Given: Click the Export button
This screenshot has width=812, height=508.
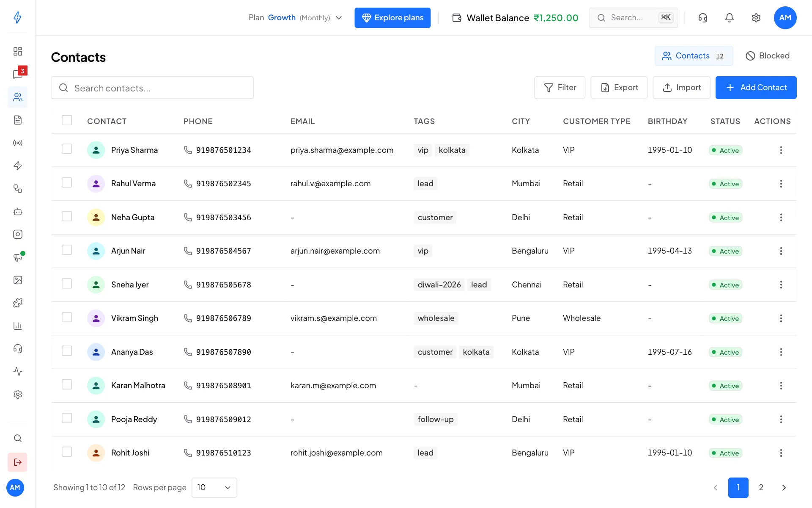Looking at the screenshot, I should (619, 88).
